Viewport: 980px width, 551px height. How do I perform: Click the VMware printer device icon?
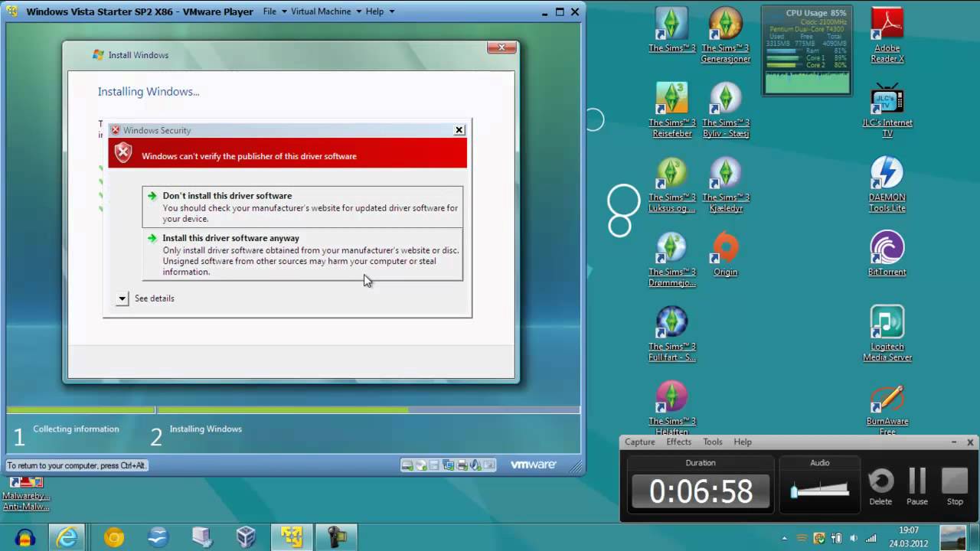tap(462, 465)
